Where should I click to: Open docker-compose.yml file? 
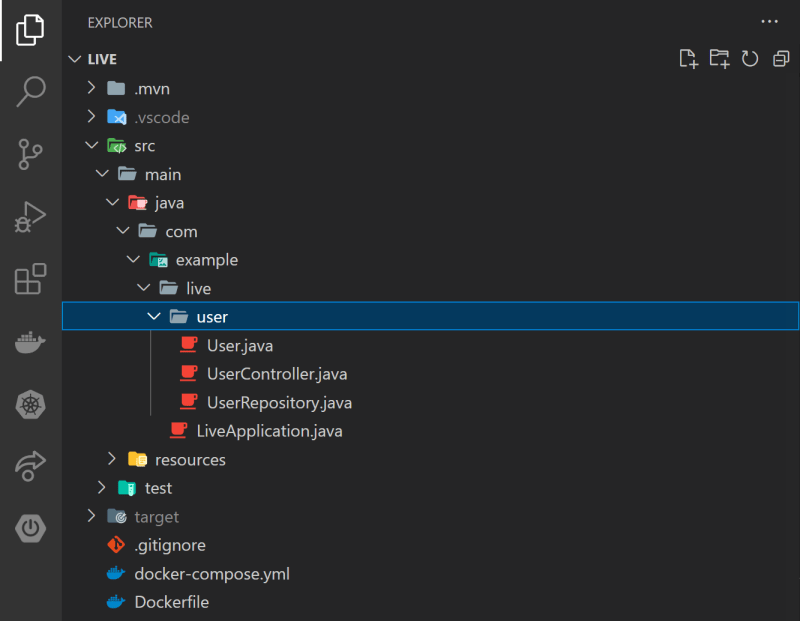click(212, 574)
